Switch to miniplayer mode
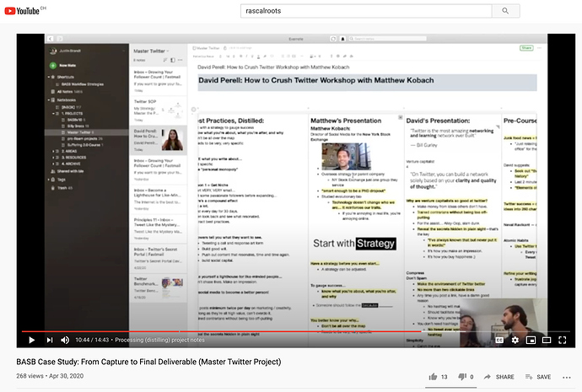This screenshot has height=392, width=582. [531, 340]
